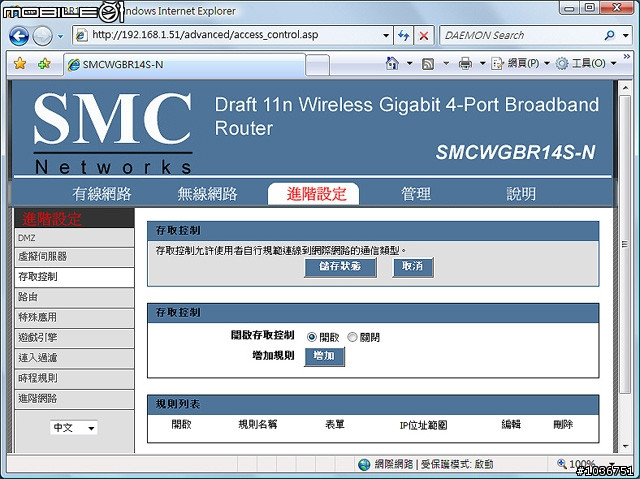Viewport: 640px width, 479px height.
Task: Click the search magnifier icon
Action: pos(609,35)
